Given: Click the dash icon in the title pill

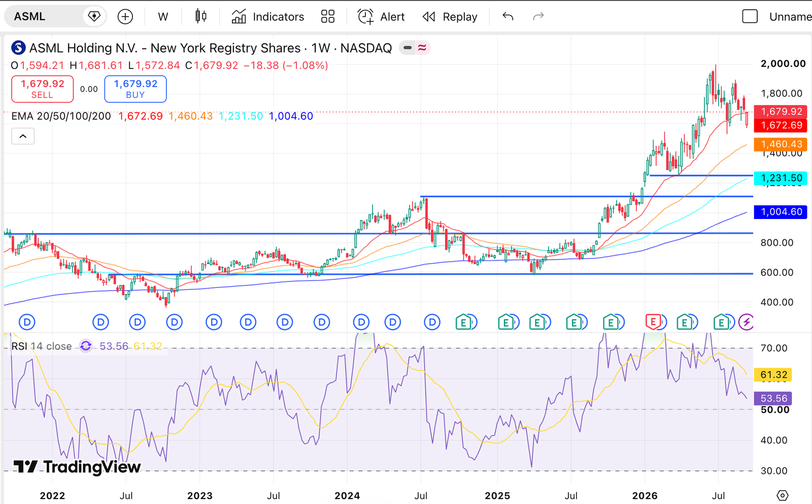Looking at the screenshot, I should point(408,48).
